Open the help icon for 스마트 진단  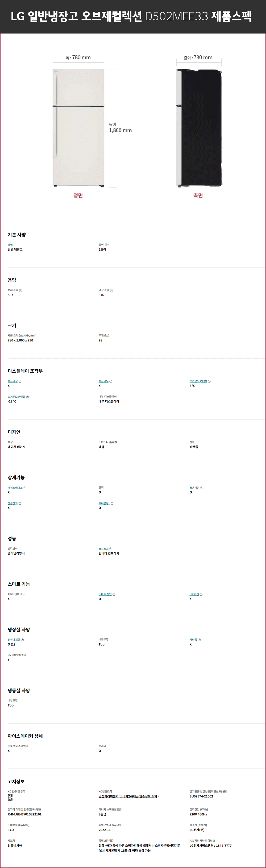(x=114, y=594)
